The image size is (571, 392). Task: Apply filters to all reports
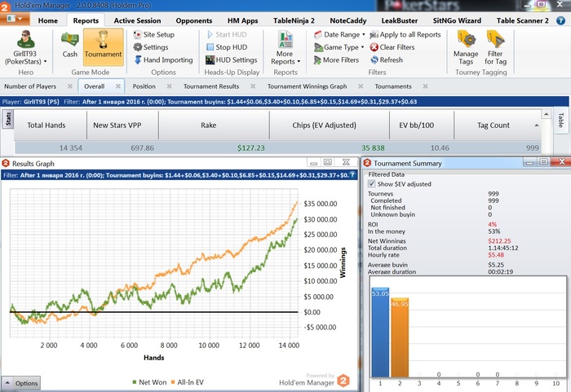pos(405,34)
